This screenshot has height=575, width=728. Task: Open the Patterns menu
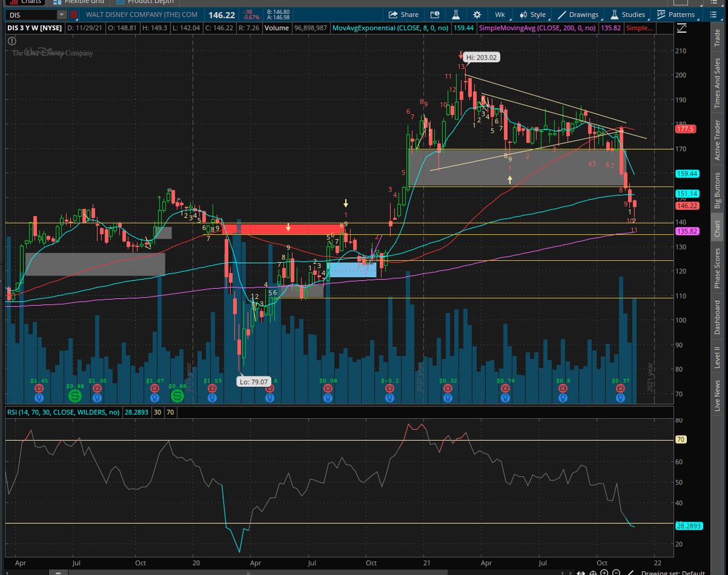point(676,15)
